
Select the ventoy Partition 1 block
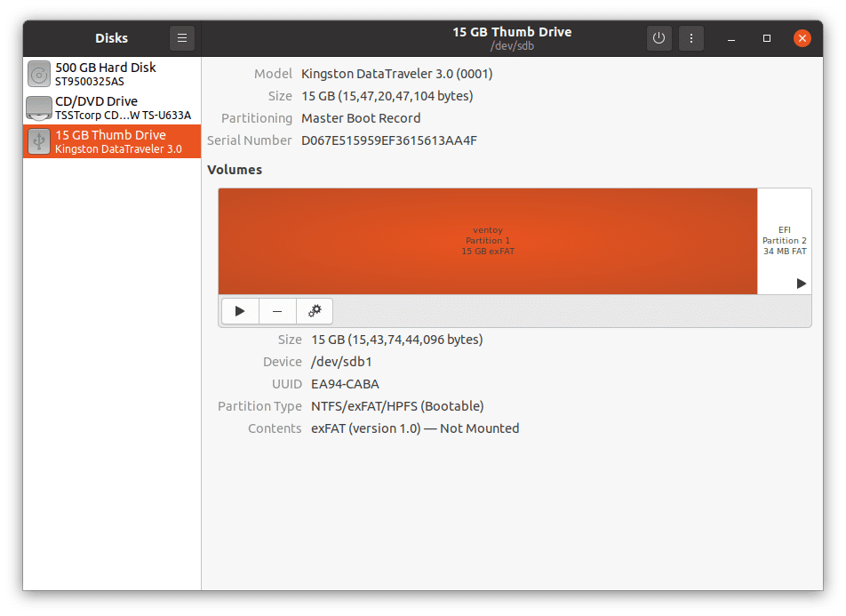pos(488,240)
